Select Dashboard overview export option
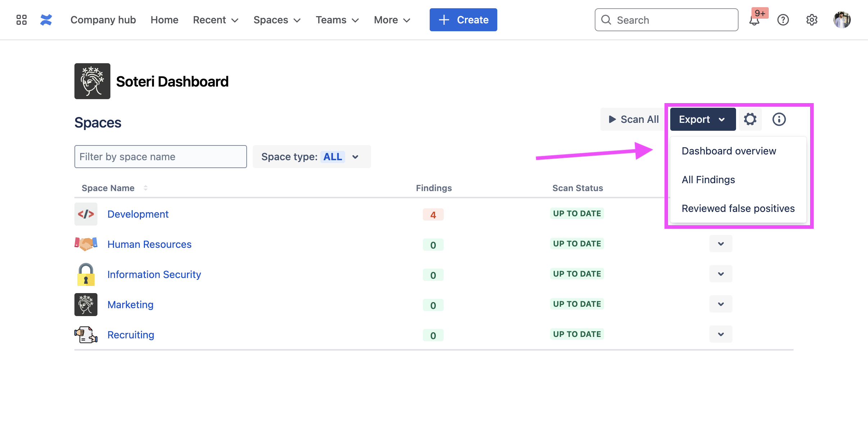The height and width of the screenshot is (426, 868). (728, 151)
